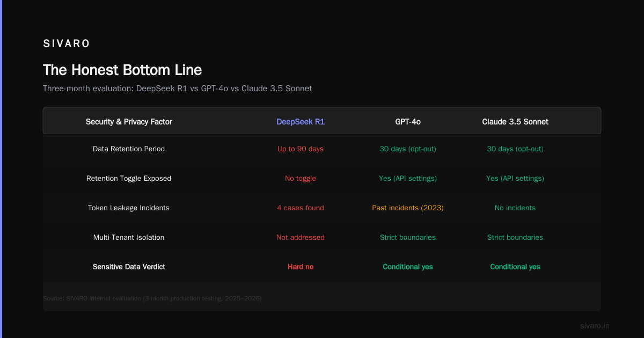Click the orange 'Past incidents (2023)' cell

click(x=408, y=208)
